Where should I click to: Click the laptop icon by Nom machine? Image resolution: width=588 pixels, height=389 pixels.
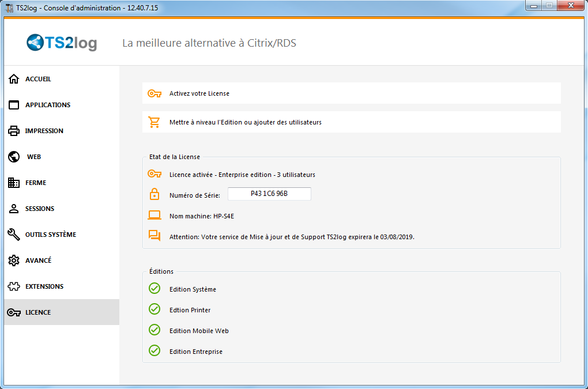click(154, 215)
